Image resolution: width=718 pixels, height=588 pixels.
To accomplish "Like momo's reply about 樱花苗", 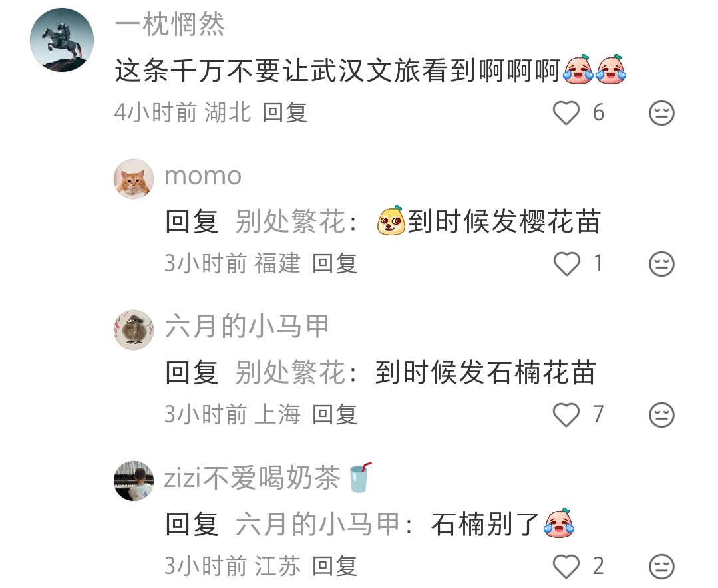I will point(566,264).
